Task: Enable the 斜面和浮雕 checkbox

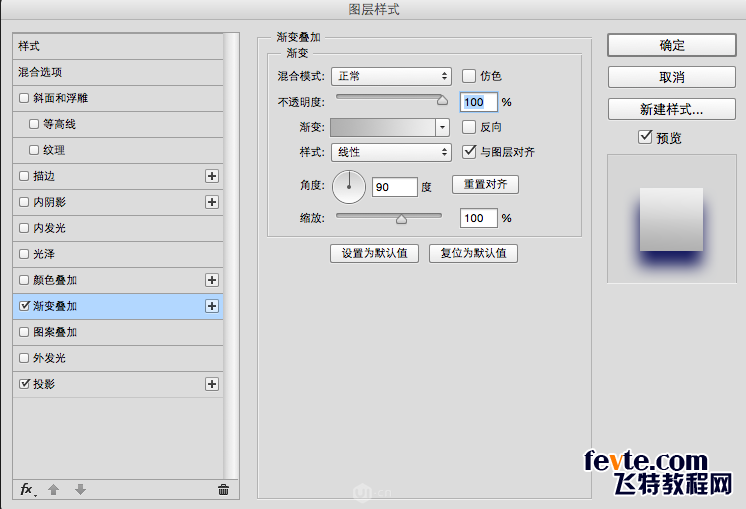Action: 24,98
